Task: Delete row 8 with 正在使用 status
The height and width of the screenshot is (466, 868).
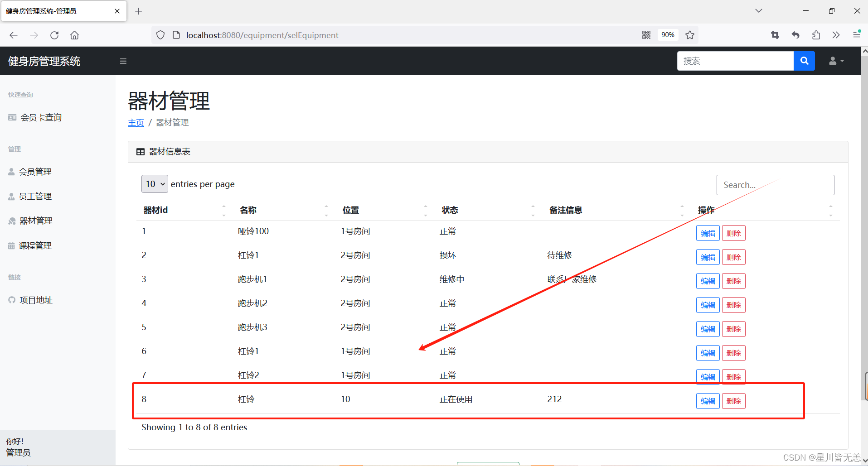Action: pos(733,401)
